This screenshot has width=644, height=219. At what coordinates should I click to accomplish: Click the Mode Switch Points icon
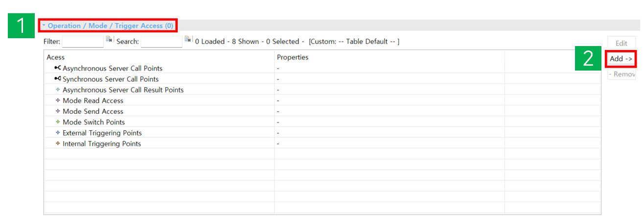[x=58, y=122]
